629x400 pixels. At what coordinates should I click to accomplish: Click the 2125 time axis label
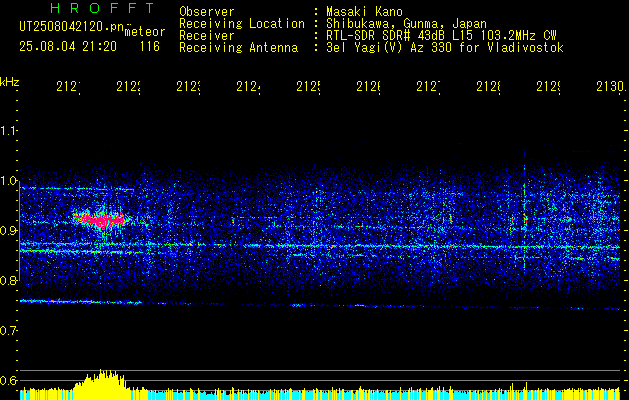[x=308, y=87]
